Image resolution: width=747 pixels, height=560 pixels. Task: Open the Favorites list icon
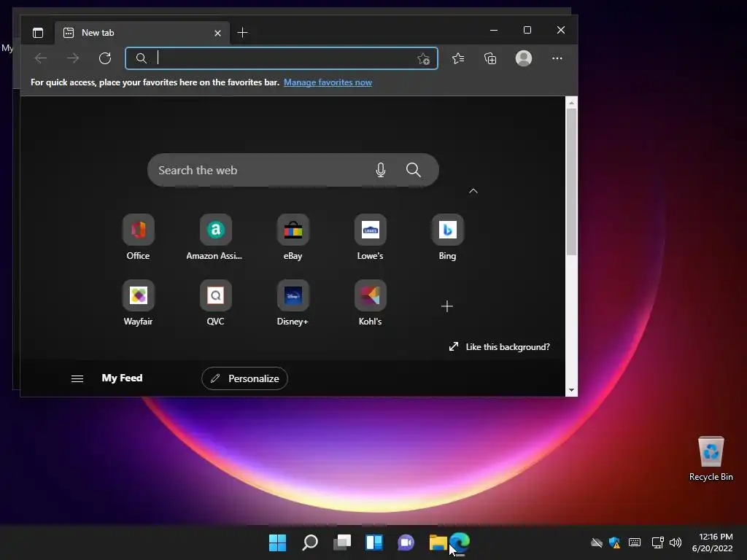pyautogui.click(x=458, y=58)
